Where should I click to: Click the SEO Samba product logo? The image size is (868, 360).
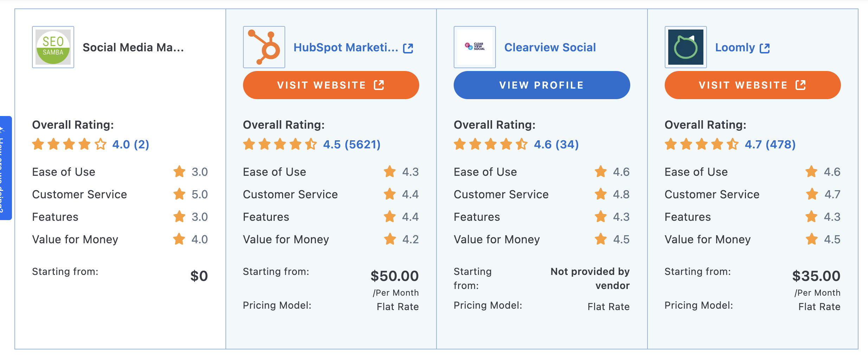pyautogui.click(x=53, y=47)
